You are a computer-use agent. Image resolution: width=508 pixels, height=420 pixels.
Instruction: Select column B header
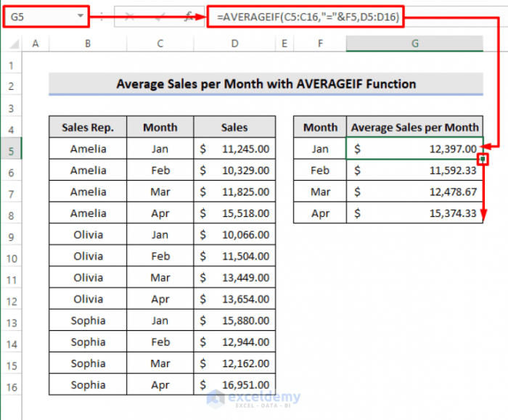click(x=88, y=44)
